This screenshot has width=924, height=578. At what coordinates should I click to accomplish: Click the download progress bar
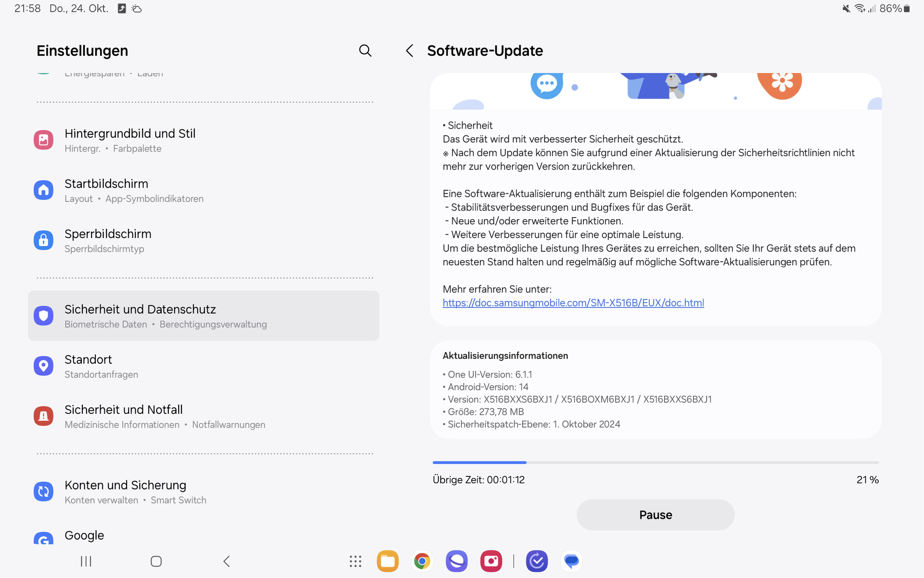[x=655, y=462]
